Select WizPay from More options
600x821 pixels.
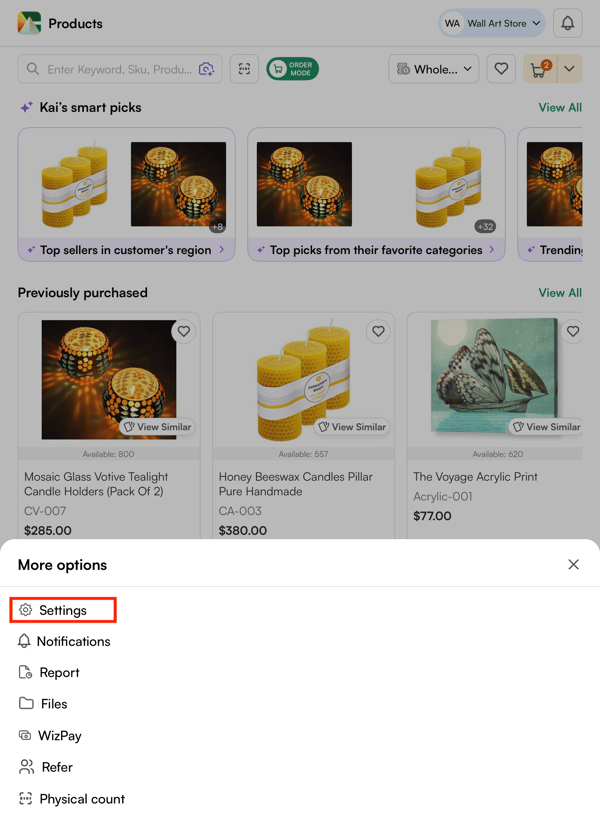click(x=59, y=736)
